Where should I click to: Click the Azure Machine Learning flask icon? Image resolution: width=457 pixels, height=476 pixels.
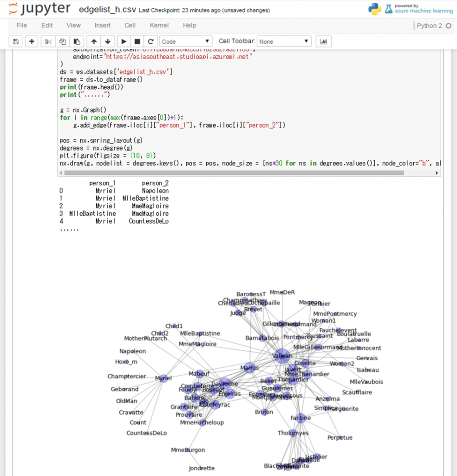pyautogui.click(x=388, y=9)
